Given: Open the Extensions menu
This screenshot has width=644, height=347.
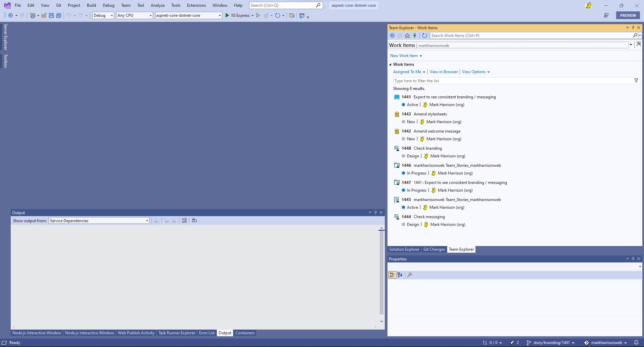Looking at the screenshot, I should point(196,5).
